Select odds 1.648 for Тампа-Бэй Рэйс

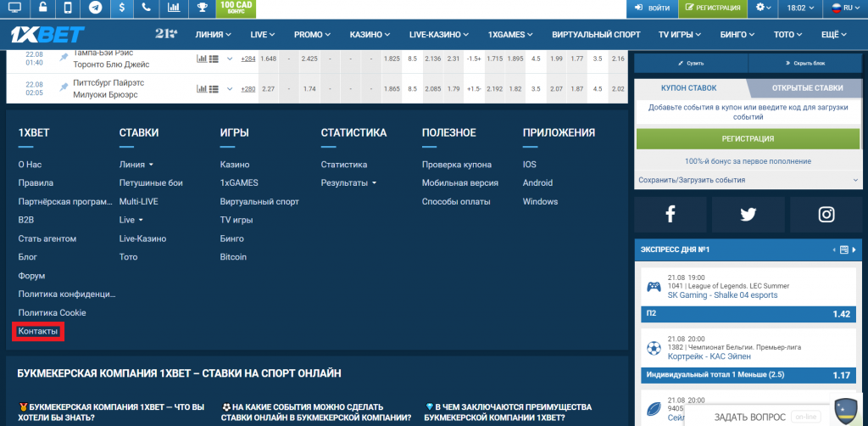269,59
